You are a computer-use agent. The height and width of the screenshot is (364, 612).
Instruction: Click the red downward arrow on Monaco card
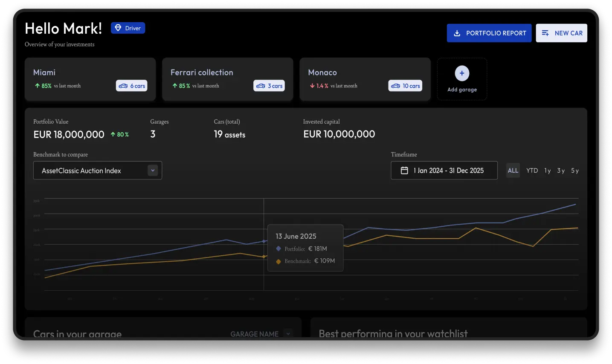(311, 85)
